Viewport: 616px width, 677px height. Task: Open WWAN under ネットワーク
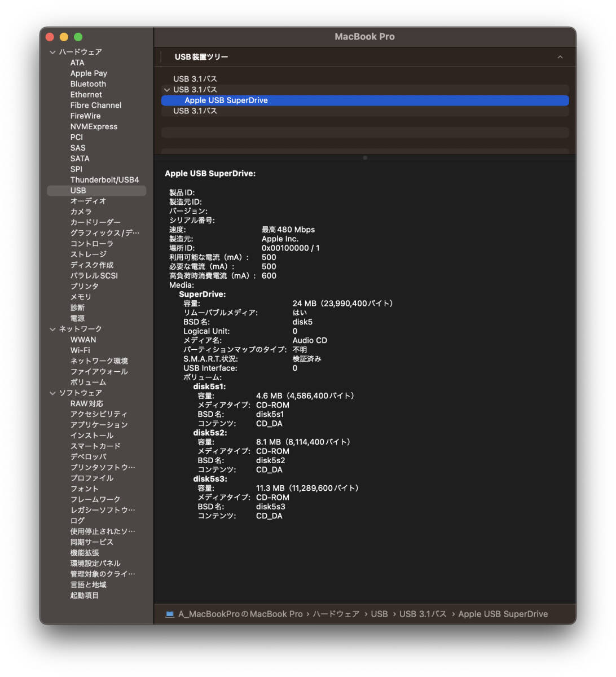[x=83, y=340]
